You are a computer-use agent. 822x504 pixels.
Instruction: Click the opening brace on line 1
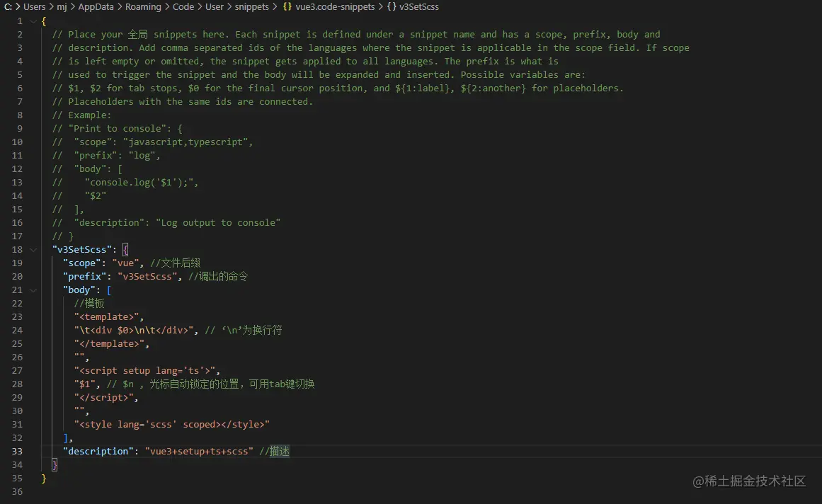[43, 21]
